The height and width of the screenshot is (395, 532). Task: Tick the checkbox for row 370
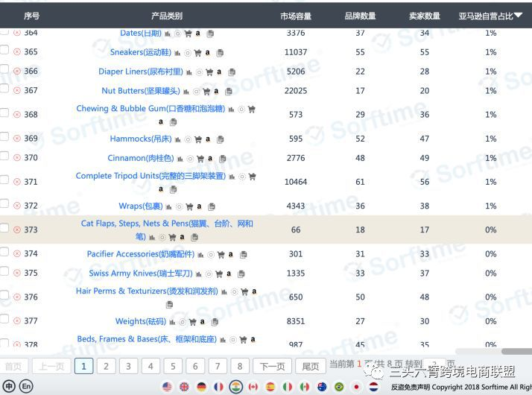point(4,156)
